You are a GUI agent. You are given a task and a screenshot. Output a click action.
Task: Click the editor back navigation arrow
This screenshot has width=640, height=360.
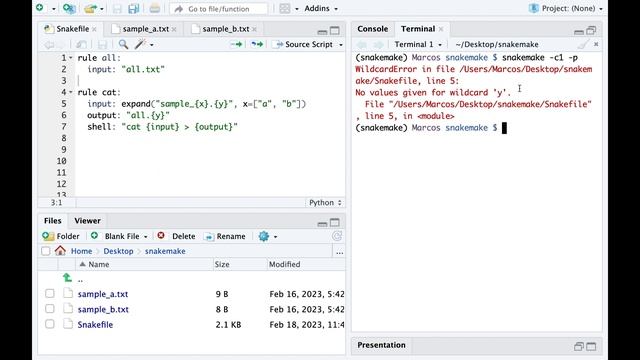(49, 44)
